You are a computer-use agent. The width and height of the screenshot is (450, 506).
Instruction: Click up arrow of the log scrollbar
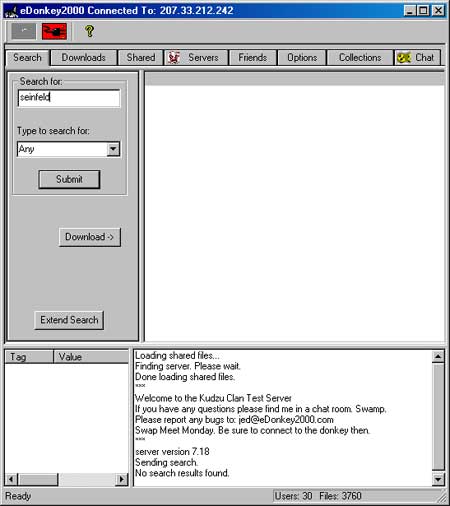tap(438, 357)
